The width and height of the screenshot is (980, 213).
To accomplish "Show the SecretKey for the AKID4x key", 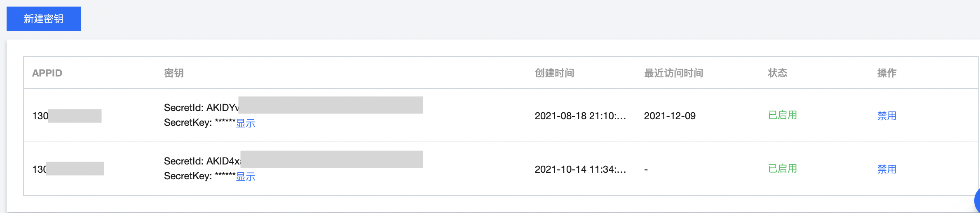I will [245, 176].
